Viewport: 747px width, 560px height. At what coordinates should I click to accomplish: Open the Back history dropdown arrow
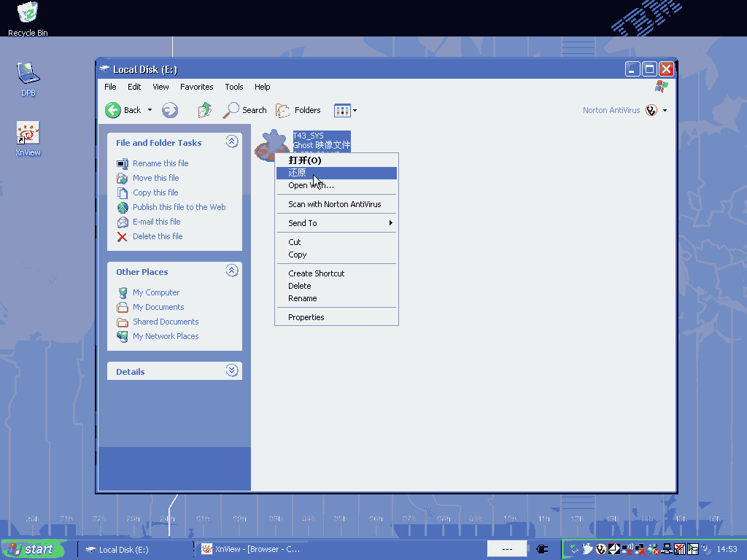coord(150,110)
